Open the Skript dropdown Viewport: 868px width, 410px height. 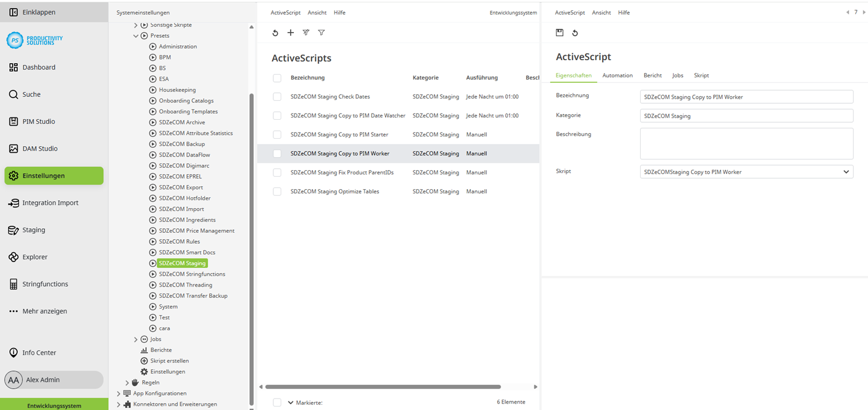[x=846, y=171]
